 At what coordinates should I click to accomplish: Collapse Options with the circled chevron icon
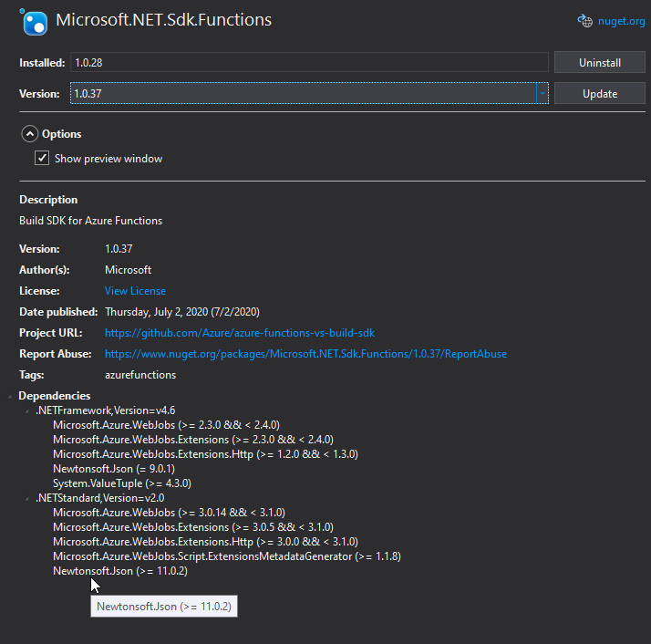[30, 134]
